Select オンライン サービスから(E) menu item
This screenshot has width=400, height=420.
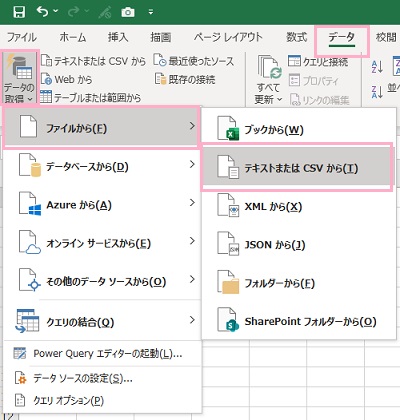coord(102,242)
